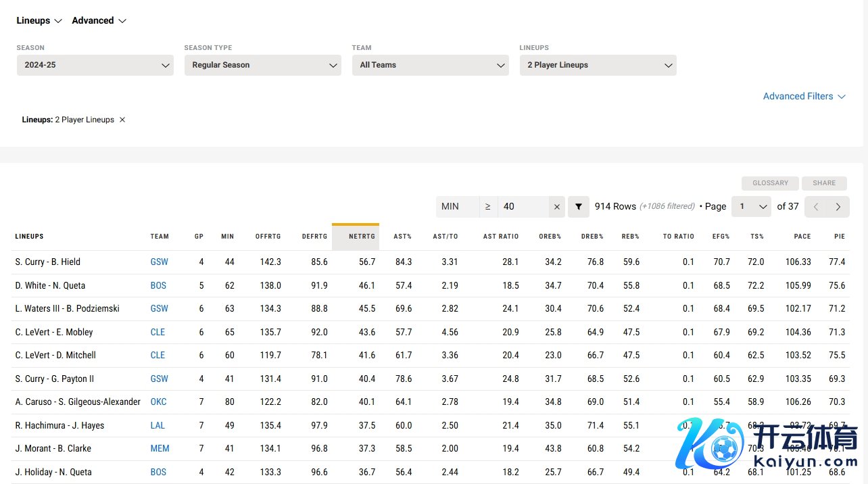
Task: Select the page number dropdown
Action: click(x=751, y=207)
